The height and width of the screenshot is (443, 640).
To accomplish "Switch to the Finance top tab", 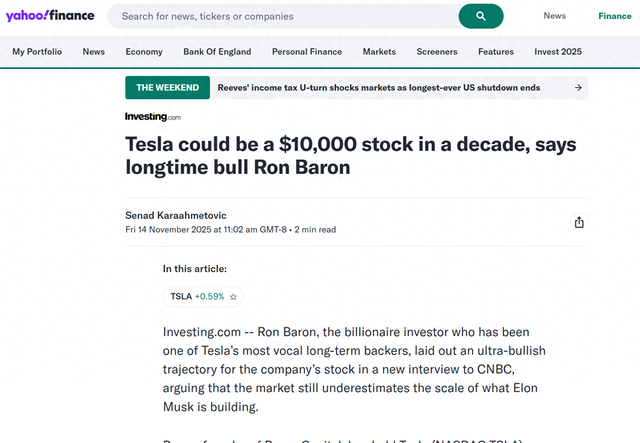I will [615, 16].
